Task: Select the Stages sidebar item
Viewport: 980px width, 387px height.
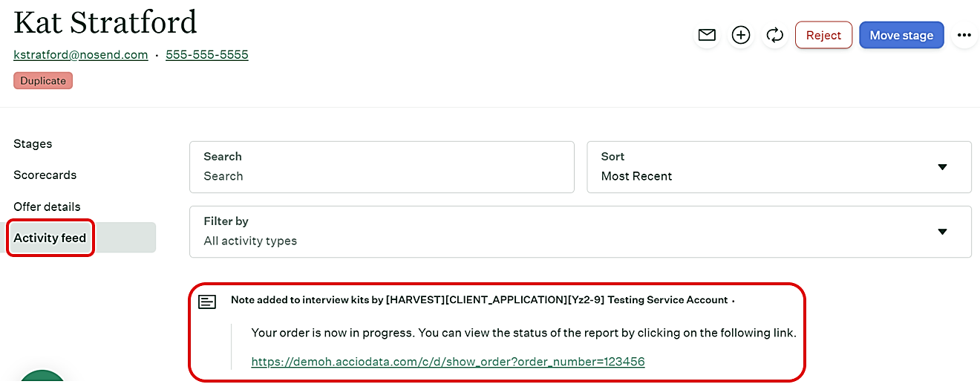Action: pyautogui.click(x=33, y=143)
